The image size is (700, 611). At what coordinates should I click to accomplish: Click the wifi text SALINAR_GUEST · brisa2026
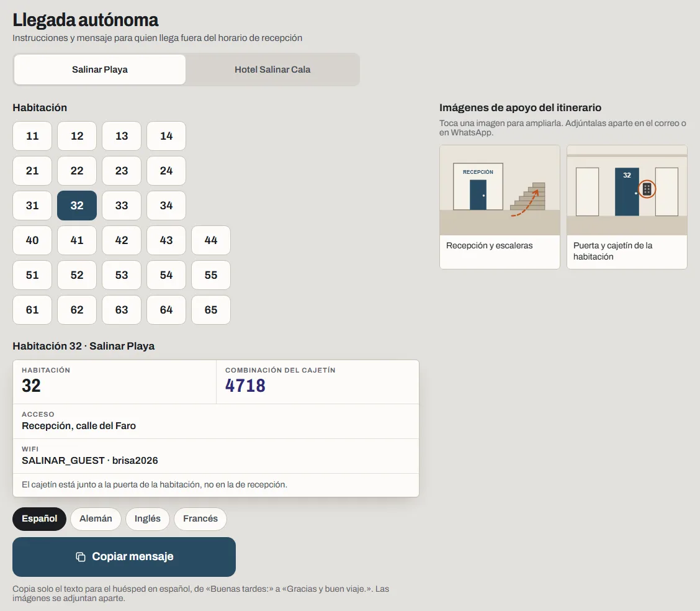point(90,461)
